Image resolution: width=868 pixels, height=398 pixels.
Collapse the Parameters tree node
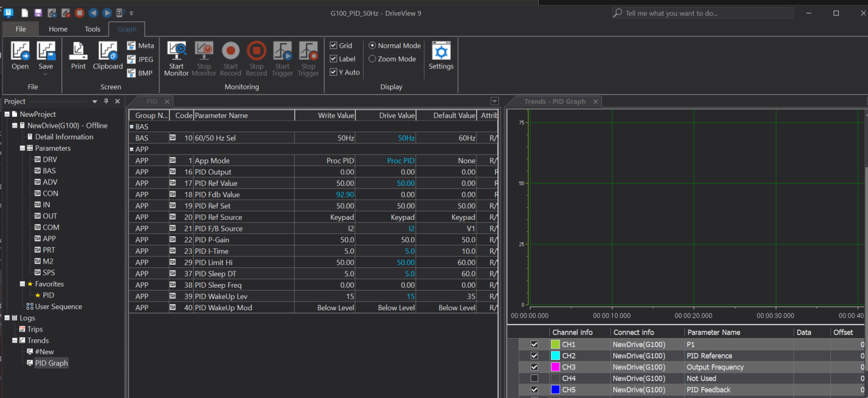(x=22, y=148)
